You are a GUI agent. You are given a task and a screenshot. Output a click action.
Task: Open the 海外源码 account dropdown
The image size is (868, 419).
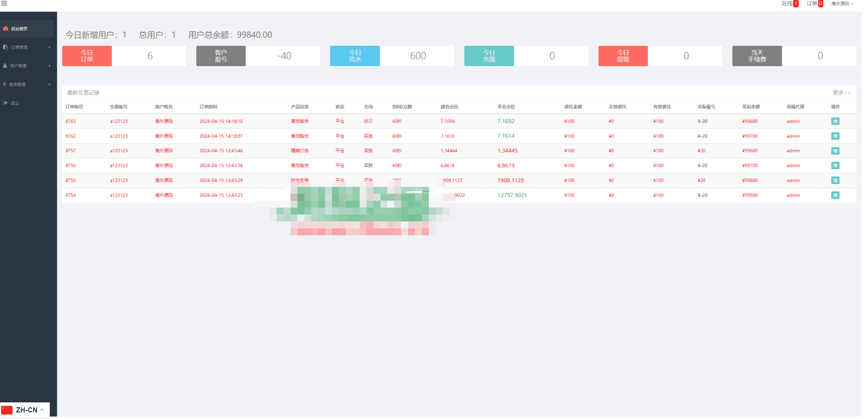842,4
